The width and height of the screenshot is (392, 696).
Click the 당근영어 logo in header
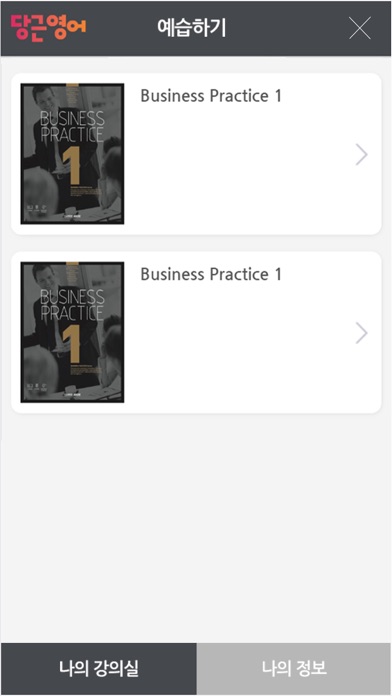(48, 28)
